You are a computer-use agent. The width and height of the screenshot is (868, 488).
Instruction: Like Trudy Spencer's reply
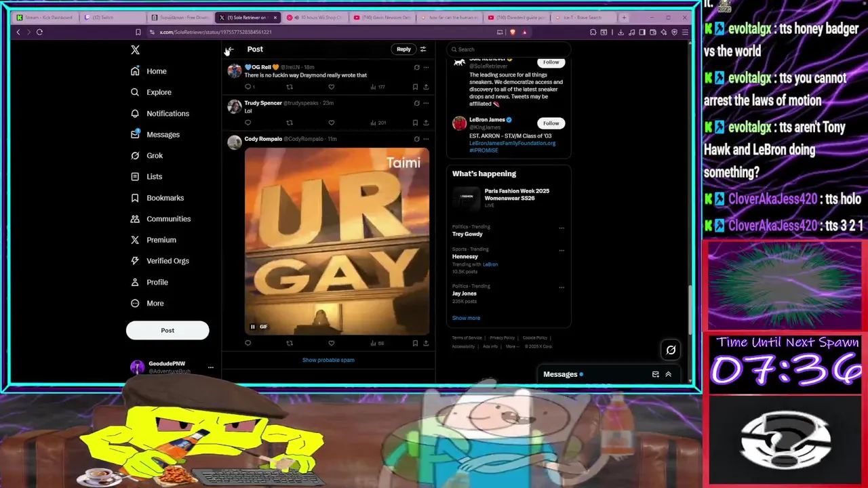coord(331,123)
